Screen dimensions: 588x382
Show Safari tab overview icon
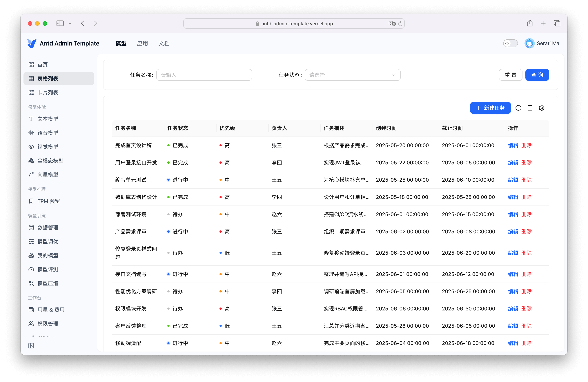coord(557,23)
